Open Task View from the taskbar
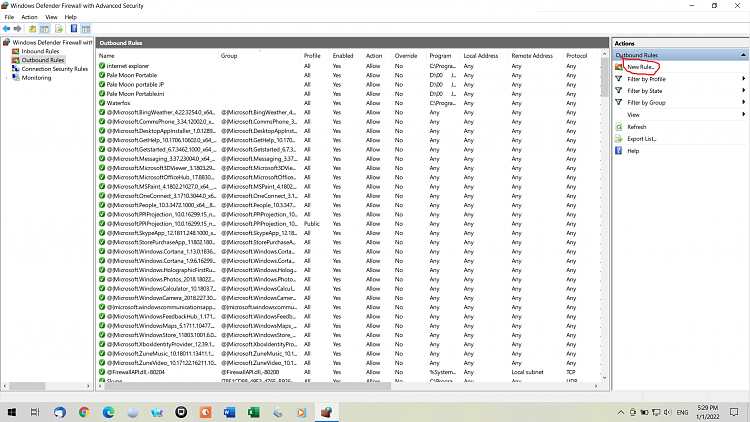 pyautogui.click(x=35, y=412)
